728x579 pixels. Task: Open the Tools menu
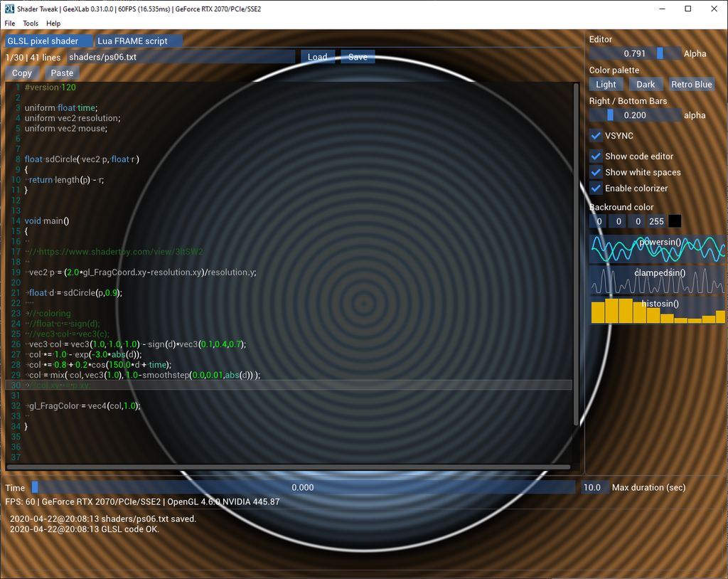point(31,23)
